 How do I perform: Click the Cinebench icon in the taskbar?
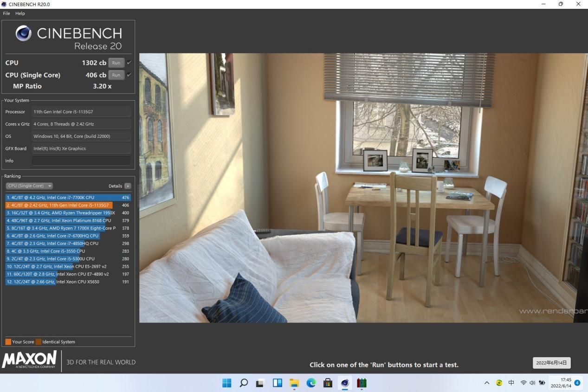(345, 383)
